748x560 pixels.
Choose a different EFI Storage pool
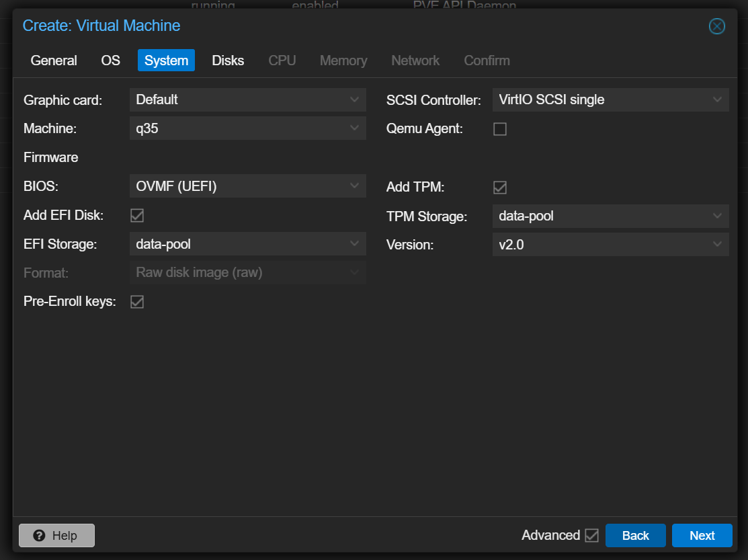coord(247,244)
